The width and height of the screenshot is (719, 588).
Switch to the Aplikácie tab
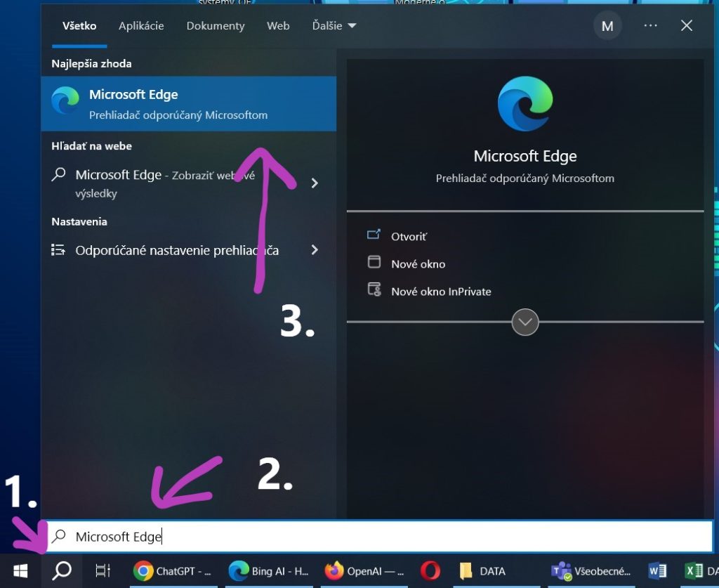(141, 26)
